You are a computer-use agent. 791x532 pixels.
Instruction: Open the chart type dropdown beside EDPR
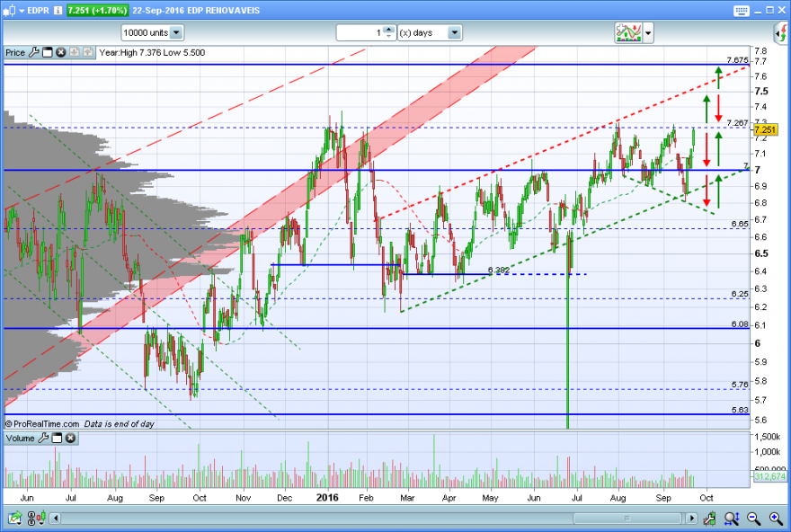point(22,11)
